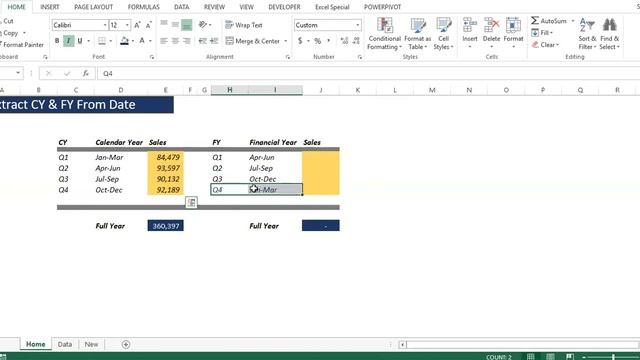Image resolution: width=640 pixels, height=360 pixels.
Task: Select the full year total cell 360,397
Action: tap(165, 226)
